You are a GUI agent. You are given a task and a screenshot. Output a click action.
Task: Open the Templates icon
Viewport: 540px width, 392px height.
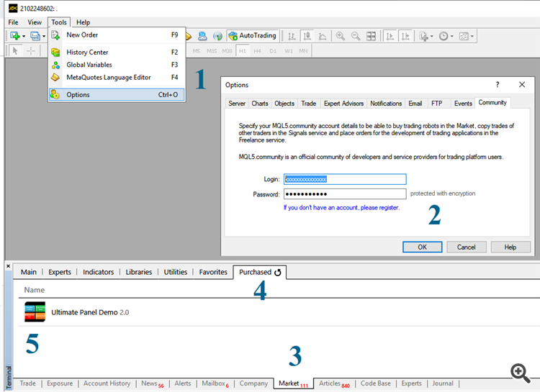click(464, 36)
